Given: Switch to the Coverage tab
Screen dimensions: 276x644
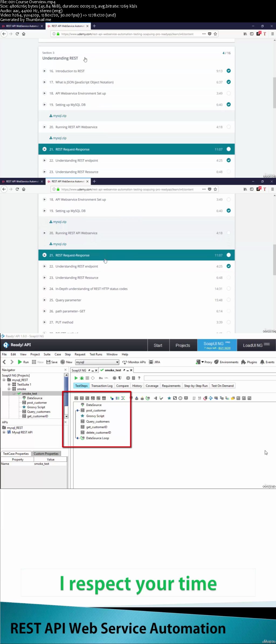Looking at the screenshot, I should tap(152, 386).
